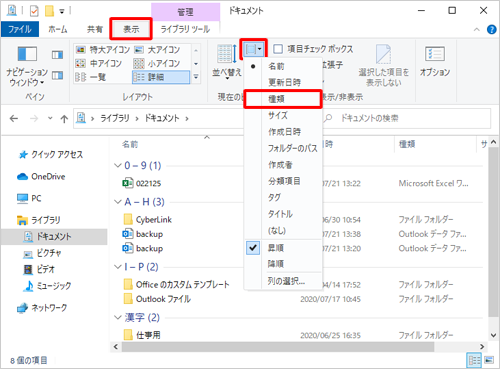Screen dimensions: 500x369
Task: Collapse the ribbon with the chevron
Action: (477, 30)
